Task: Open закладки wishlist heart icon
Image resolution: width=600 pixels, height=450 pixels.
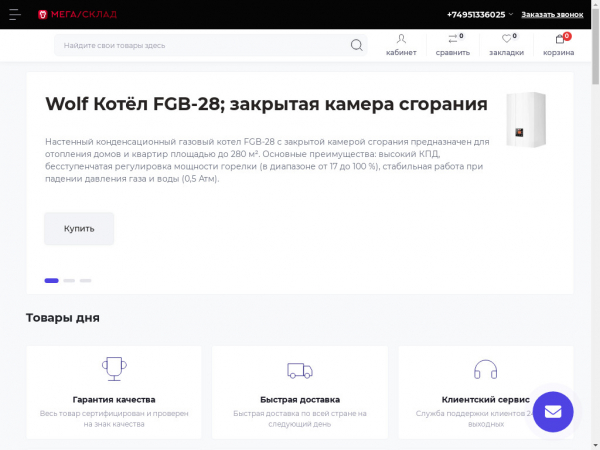Action: tap(506, 40)
